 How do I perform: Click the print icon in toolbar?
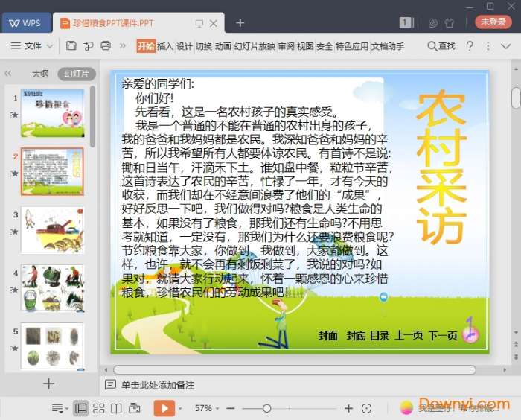point(106,45)
